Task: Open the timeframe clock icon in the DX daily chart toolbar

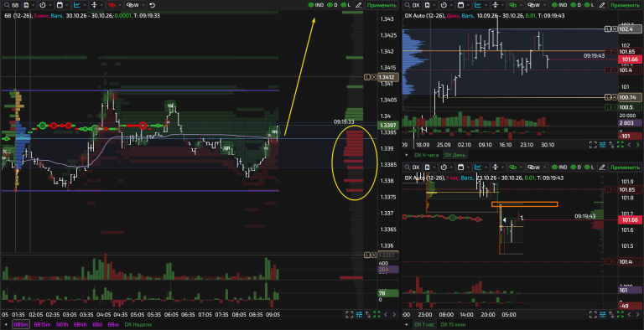Action: coord(444,5)
